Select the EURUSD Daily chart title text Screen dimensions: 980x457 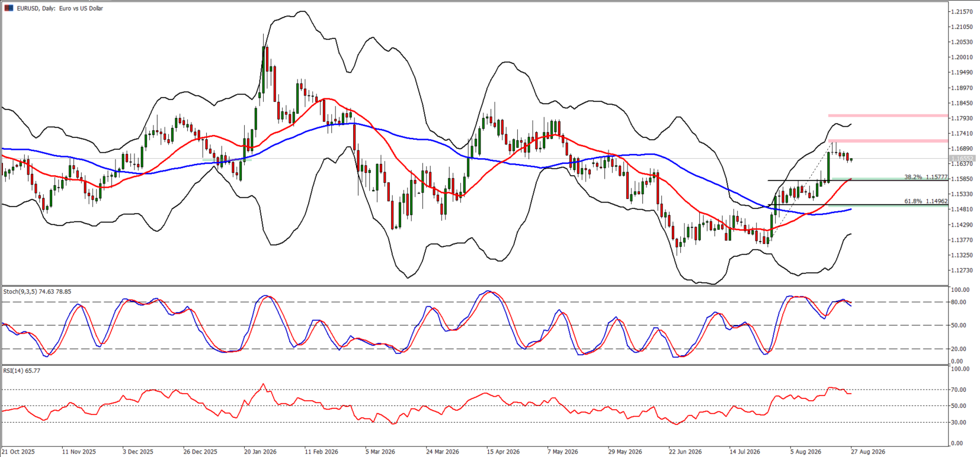point(60,8)
